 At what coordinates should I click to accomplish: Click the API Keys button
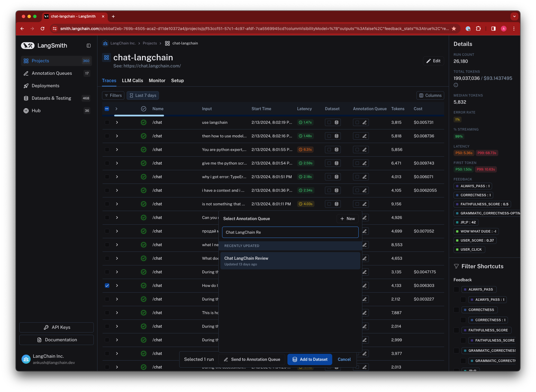[56, 327]
